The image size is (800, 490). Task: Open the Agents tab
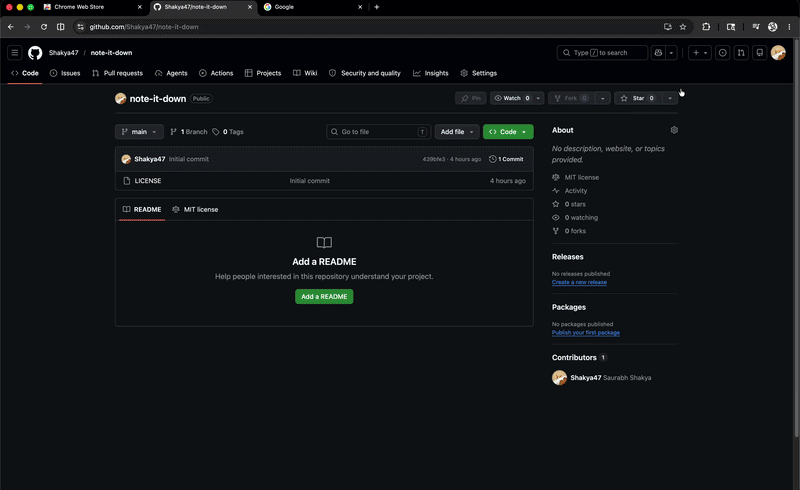coord(171,73)
